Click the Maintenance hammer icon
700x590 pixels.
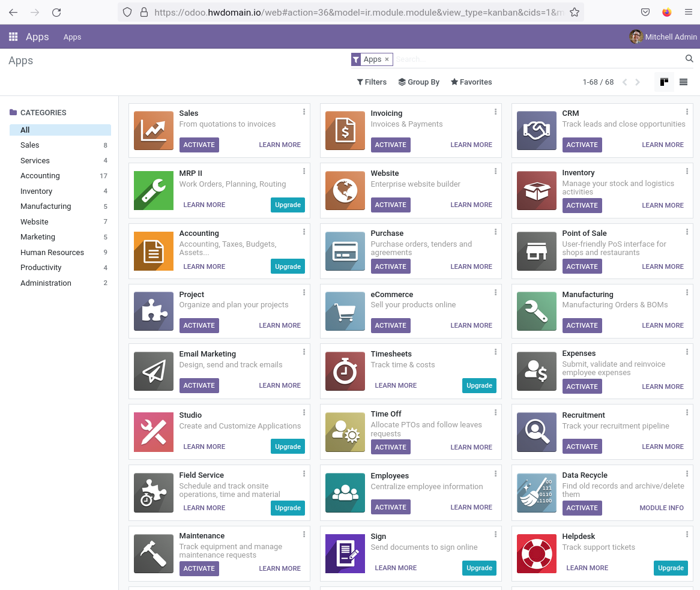pos(154,554)
